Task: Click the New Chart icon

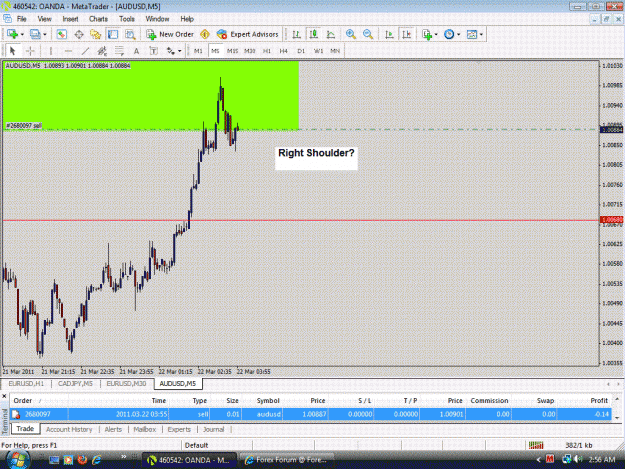Action: tap(12, 34)
